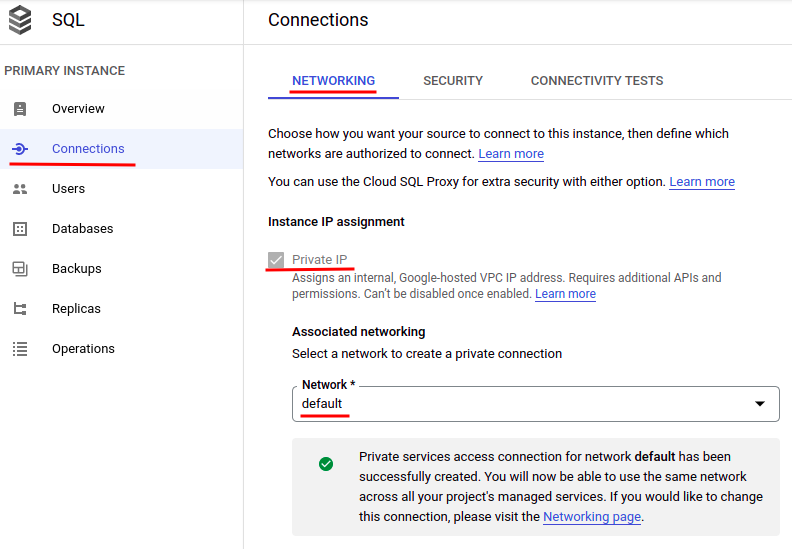The image size is (792, 549).
Task: Open the Operations list icon
Action: pos(20,349)
